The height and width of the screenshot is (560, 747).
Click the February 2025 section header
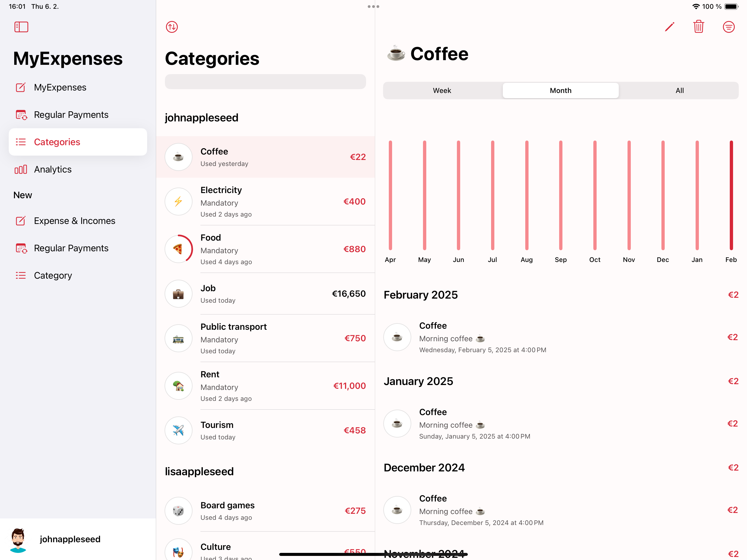tap(421, 295)
